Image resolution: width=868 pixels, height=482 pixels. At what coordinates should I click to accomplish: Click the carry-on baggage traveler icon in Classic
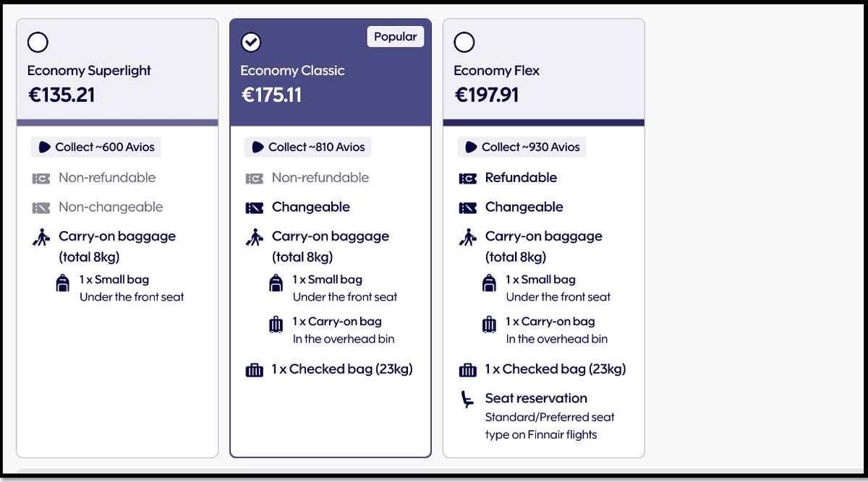pyautogui.click(x=255, y=237)
